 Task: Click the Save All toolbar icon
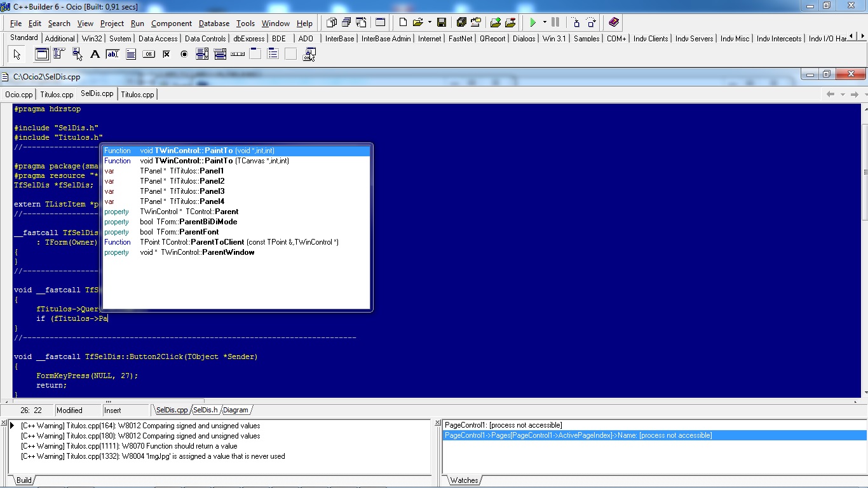pos(461,23)
